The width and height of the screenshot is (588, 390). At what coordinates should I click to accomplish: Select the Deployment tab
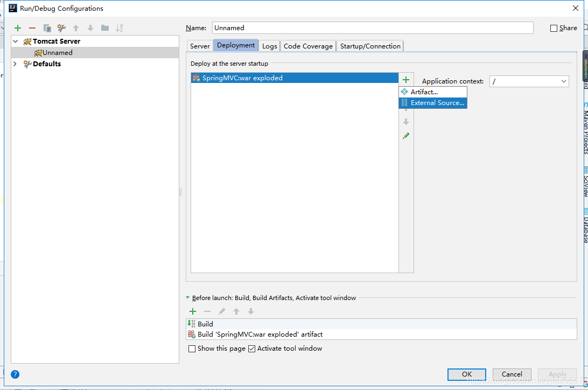[x=236, y=45]
